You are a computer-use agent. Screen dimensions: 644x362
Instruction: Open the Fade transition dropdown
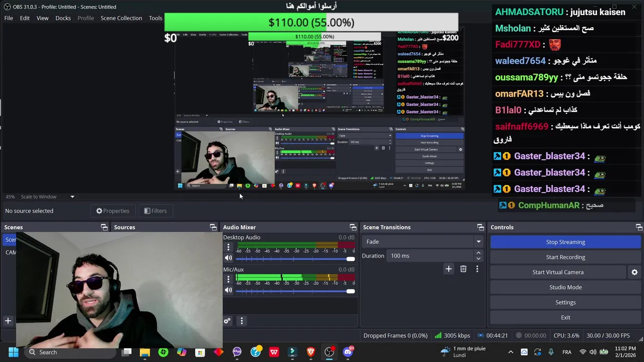(423, 242)
